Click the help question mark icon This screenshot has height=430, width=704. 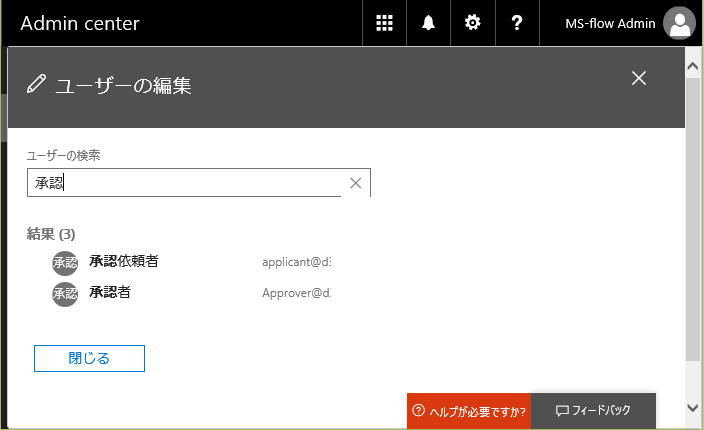517,23
